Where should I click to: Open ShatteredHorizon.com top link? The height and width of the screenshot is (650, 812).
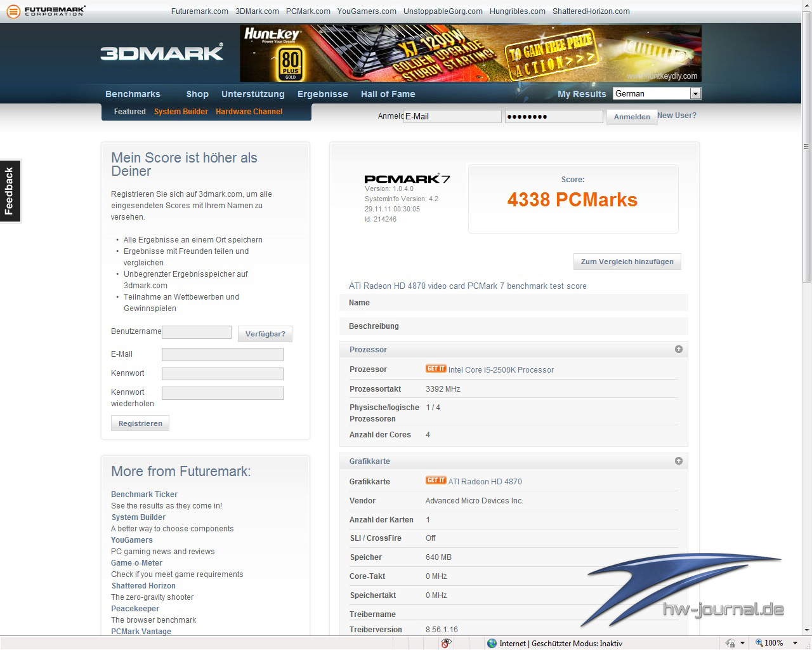(x=591, y=11)
